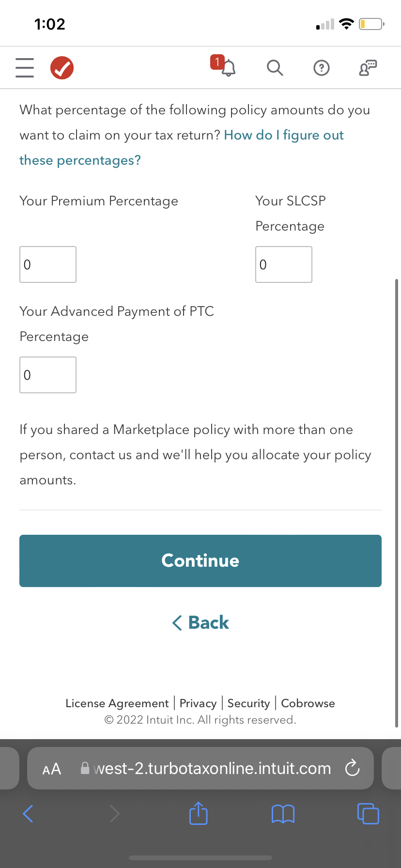
Task: Open the help question mark icon
Action: coord(322,68)
